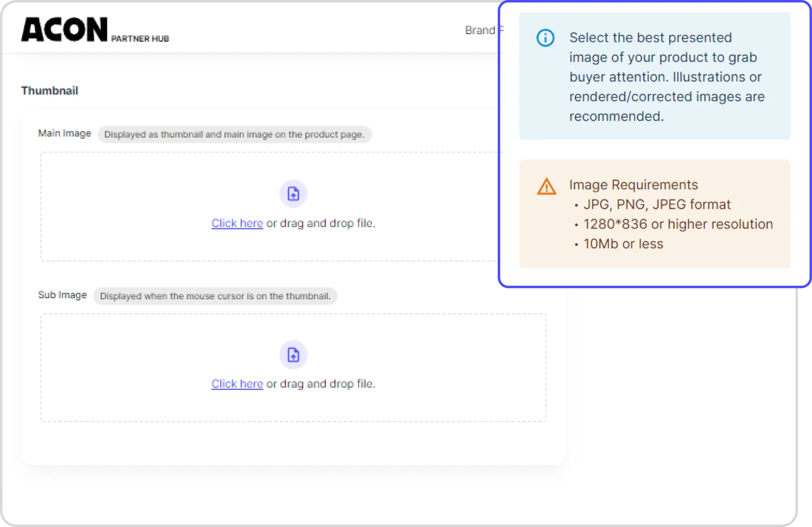The width and height of the screenshot is (812, 527).
Task: Click the '10Mb or less' bullet
Action: click(623, 244)
